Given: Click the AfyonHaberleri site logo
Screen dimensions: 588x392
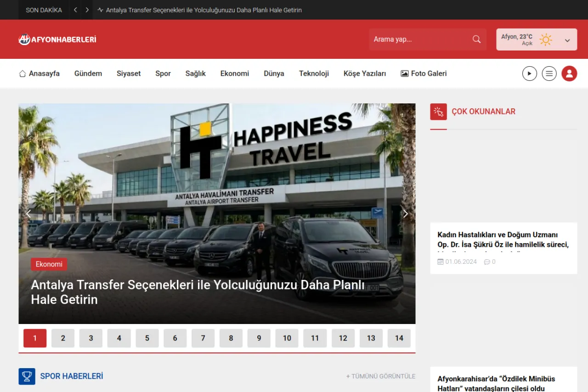Looking at the screenshot, I should 57,40.
